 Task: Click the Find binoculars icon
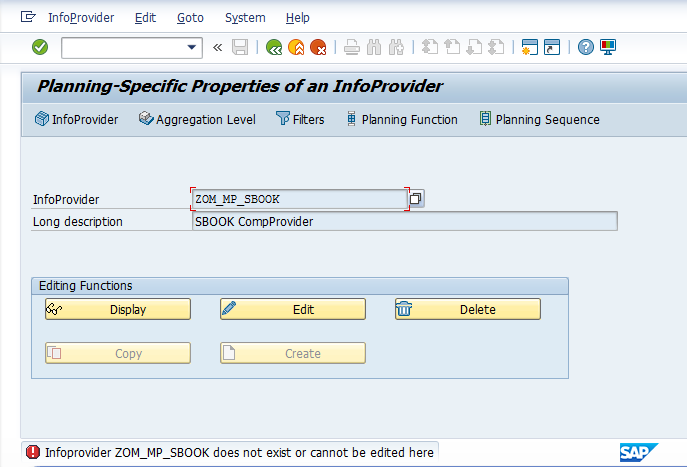[374, 47]
